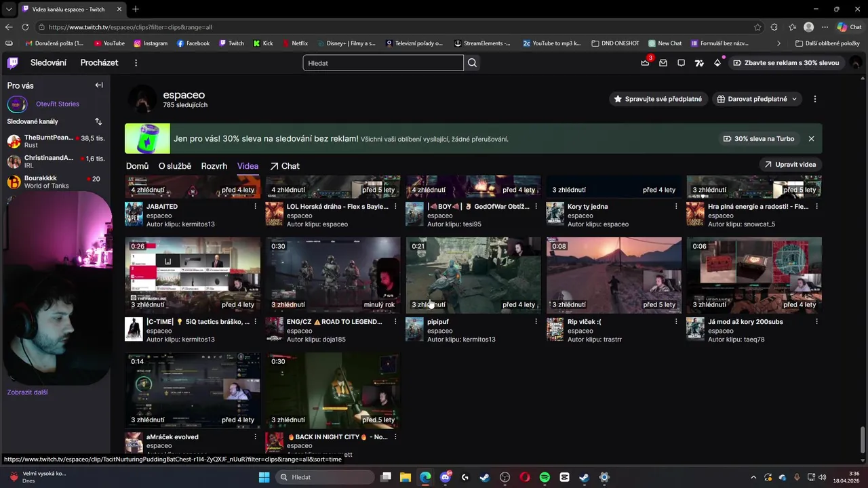Play the C-TIME 5iQ tactics clip thumbnail
This screenshot has height=488, width=868.
(x=193, y=274)
